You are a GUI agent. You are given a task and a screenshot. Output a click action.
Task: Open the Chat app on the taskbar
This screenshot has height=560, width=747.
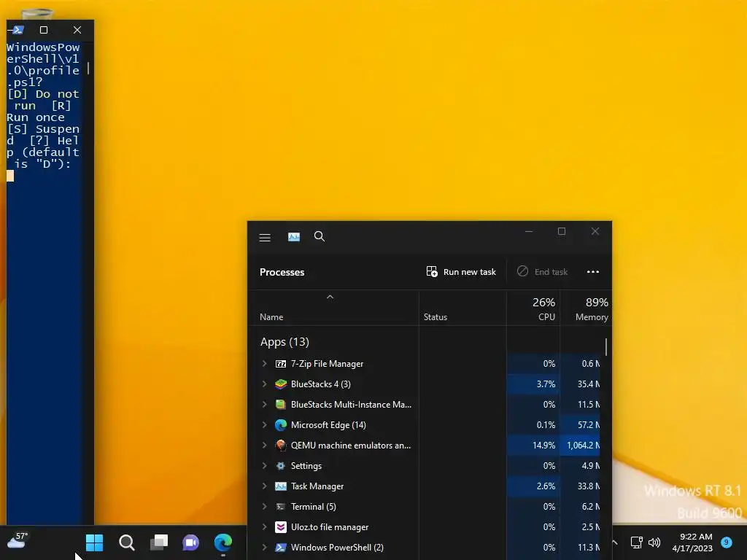(x=190, y=542)
